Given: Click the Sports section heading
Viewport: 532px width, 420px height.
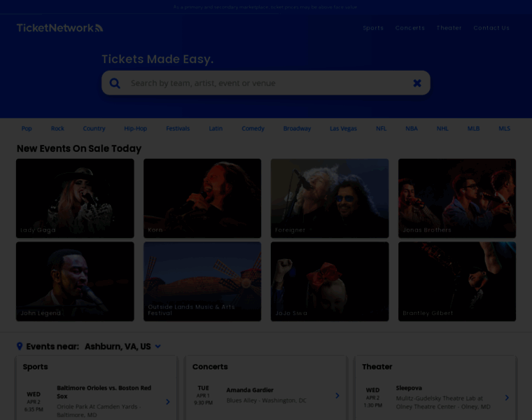Looking at the screenshot, I should coord(35,367).
